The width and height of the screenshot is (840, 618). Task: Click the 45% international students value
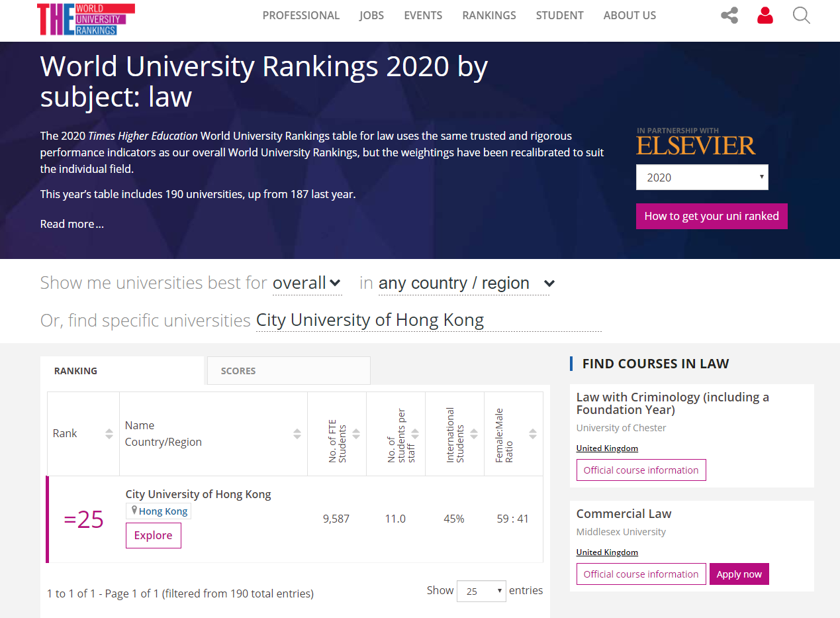coord(454,519)
